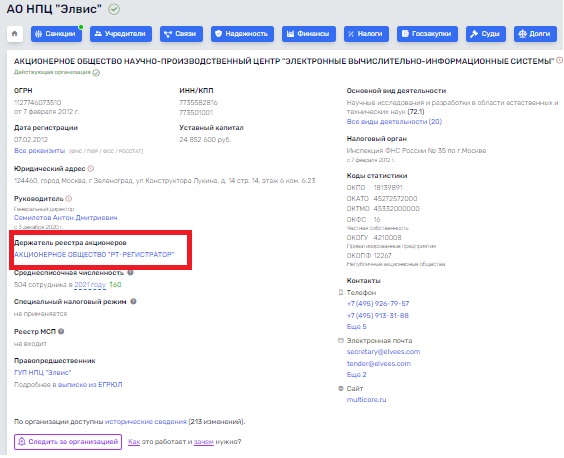Show more emails via Еще 2
Image resolution: width=564 pixels, height=458 pixels.
coord(356,375)
